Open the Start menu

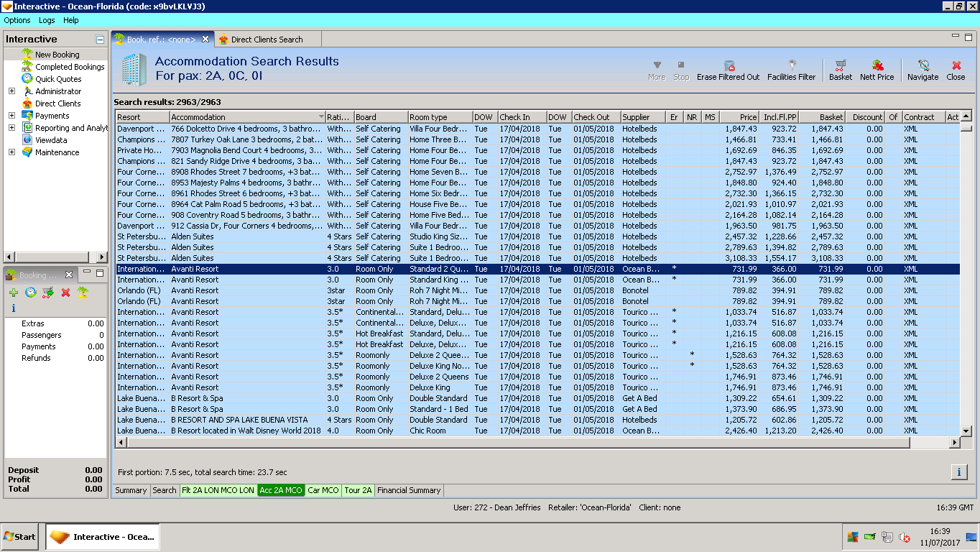(x=20, y=536)
